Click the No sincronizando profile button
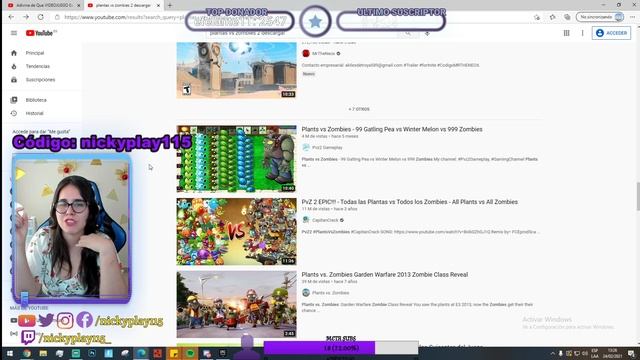Screen dimensions: 640x360 [x=600, y=17]
